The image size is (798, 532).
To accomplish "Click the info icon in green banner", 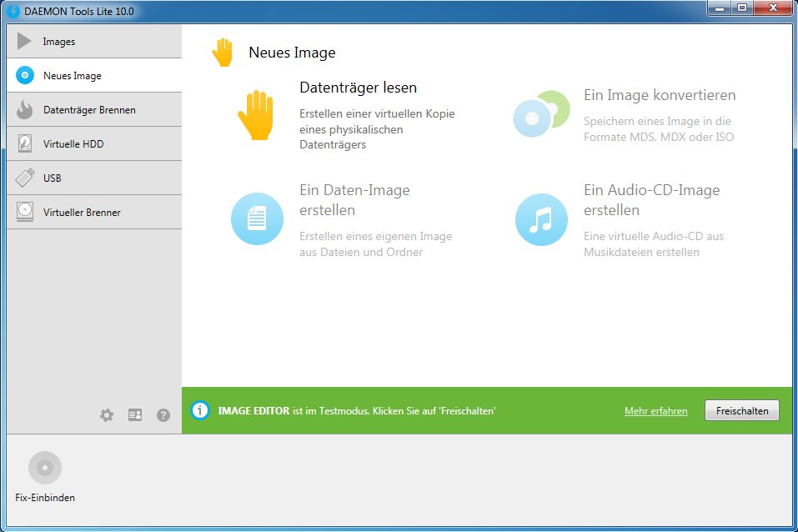I will [200, 410].
